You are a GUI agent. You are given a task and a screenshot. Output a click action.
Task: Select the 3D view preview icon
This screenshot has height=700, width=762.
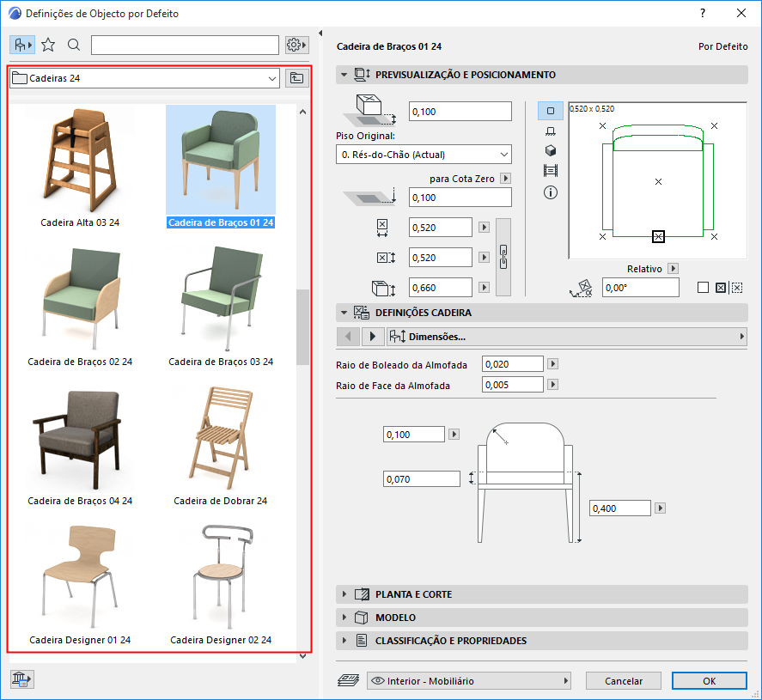pos(551,150)
